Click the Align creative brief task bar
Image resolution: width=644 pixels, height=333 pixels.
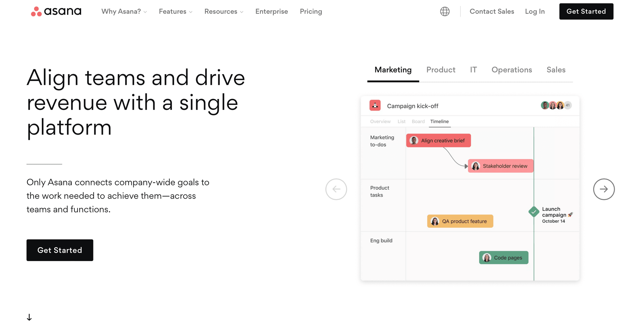[439, 141]
